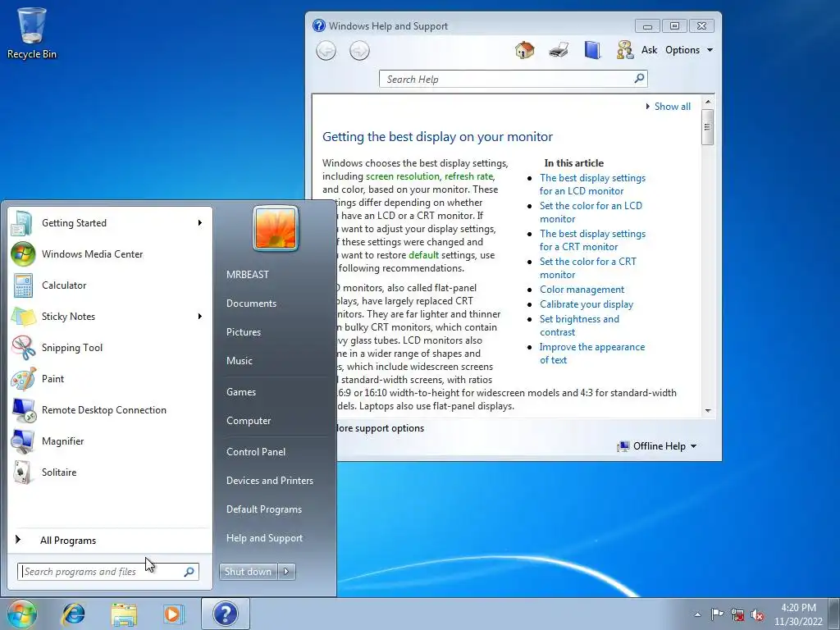Open Remote Desktop Connection icon
840x630 pixels.
22,410
